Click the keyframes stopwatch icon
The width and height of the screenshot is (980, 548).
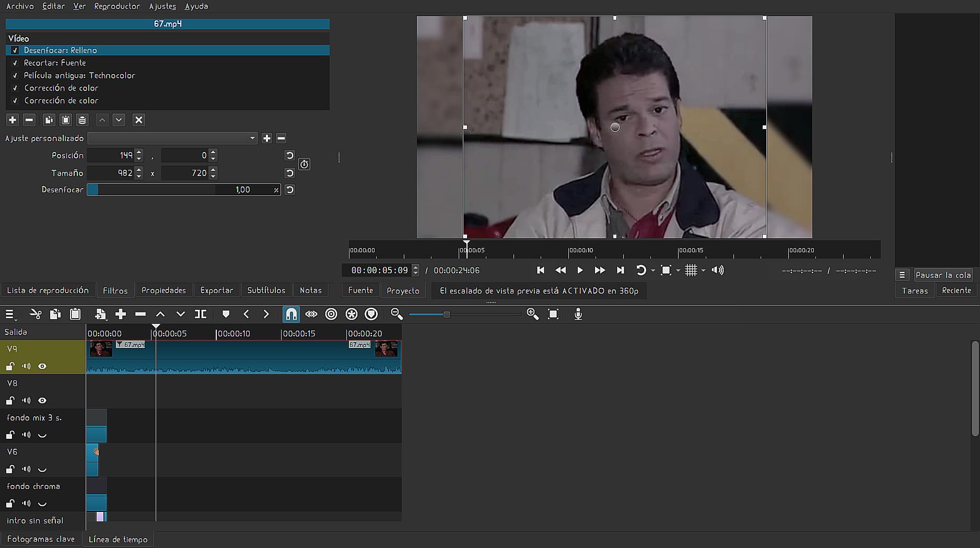pyautogui.click(x=304, y=164)
